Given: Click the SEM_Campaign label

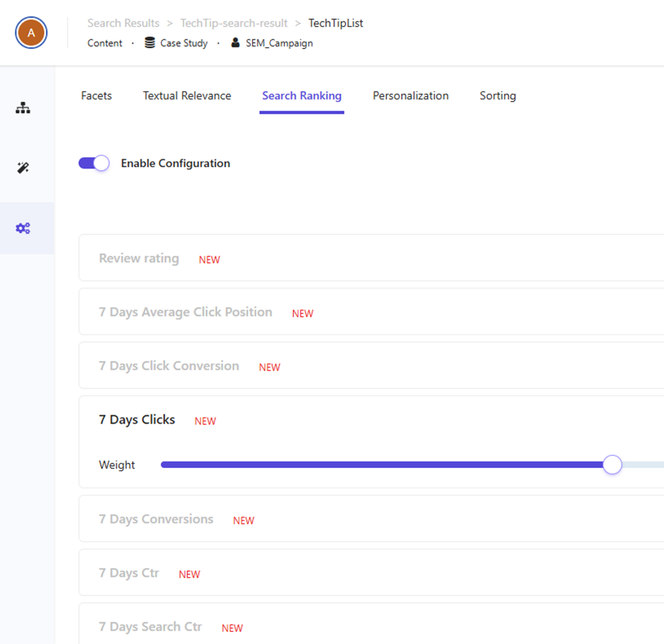Looking at the screenshot, I should 280,43.
